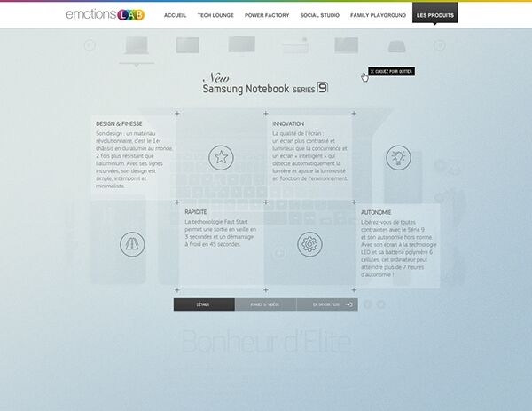Viewport: 532px width, 411px height.
Task: Click the first round social icon beside En savoir plus
Action: pyautogui.click(x=368, y=304)
